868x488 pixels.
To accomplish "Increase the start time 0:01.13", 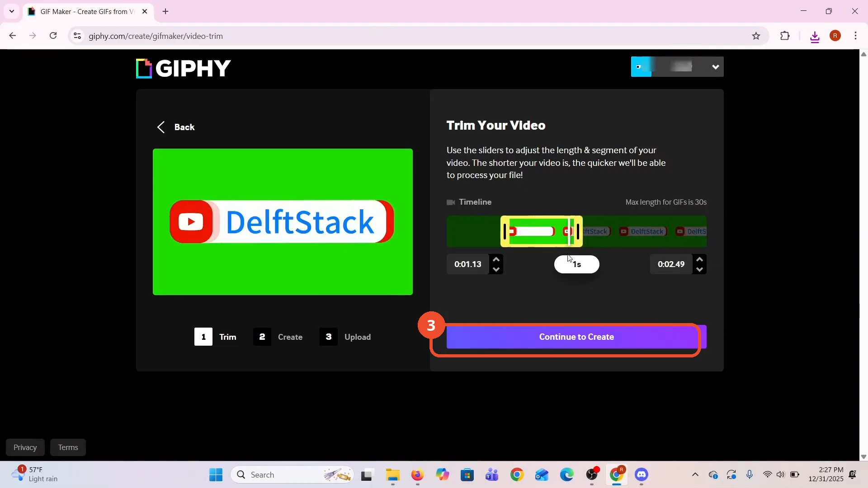I will click(496, 259).
